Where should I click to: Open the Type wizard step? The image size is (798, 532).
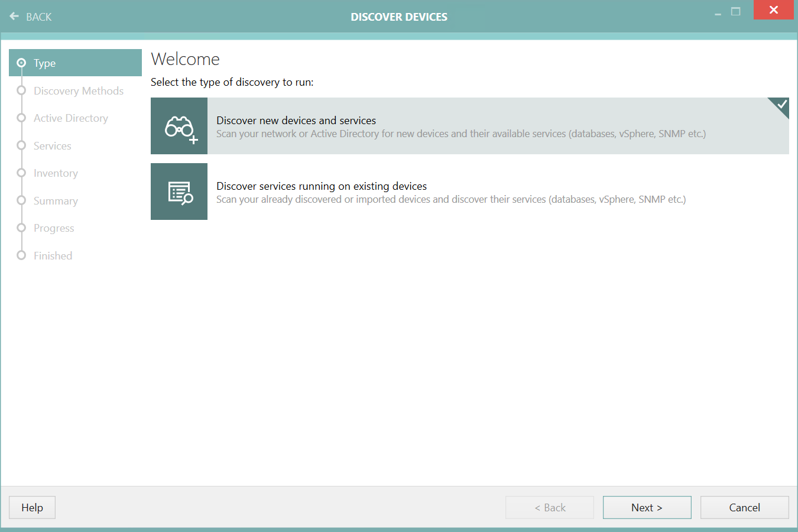click(x=45, y=63)
